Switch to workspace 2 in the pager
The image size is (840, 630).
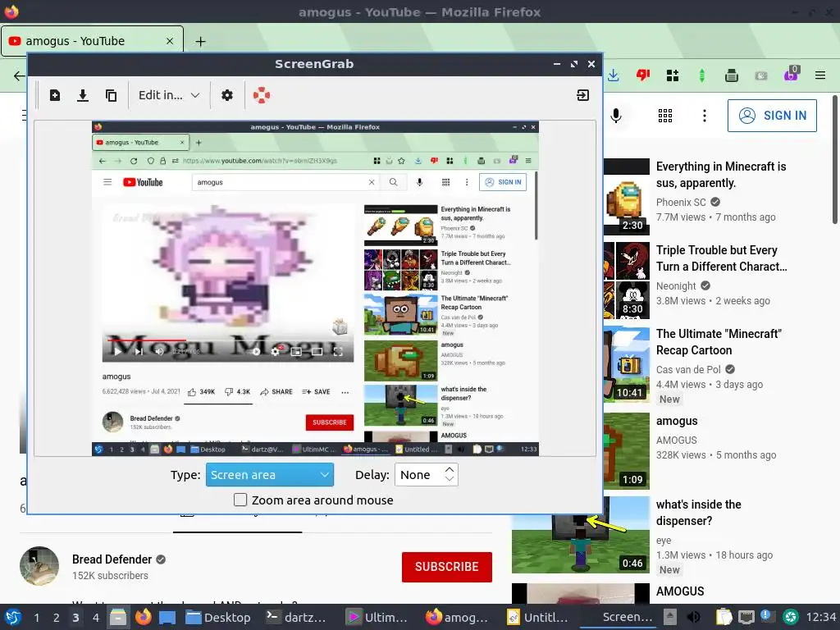click(56, 618)
